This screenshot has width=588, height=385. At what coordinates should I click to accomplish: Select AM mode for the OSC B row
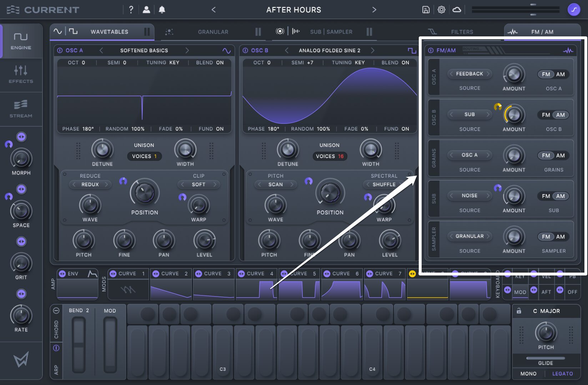coord(561,115)
